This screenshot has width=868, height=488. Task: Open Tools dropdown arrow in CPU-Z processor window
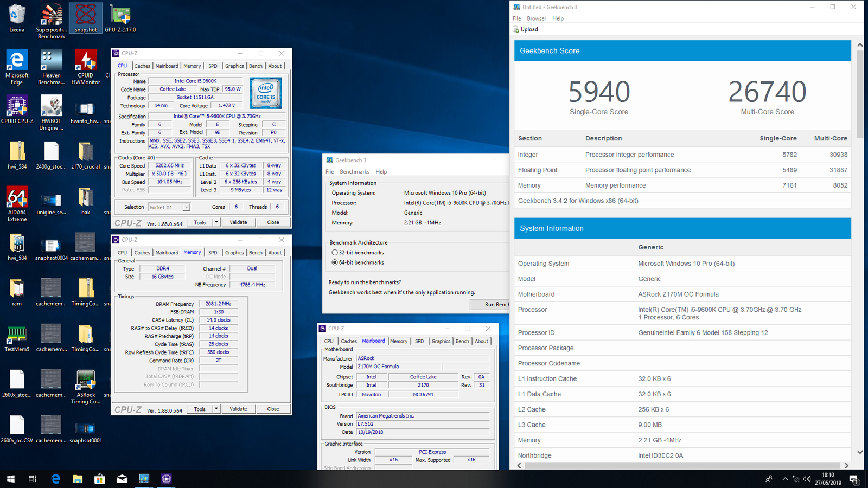pyautogui.click(x=216, y=222)
